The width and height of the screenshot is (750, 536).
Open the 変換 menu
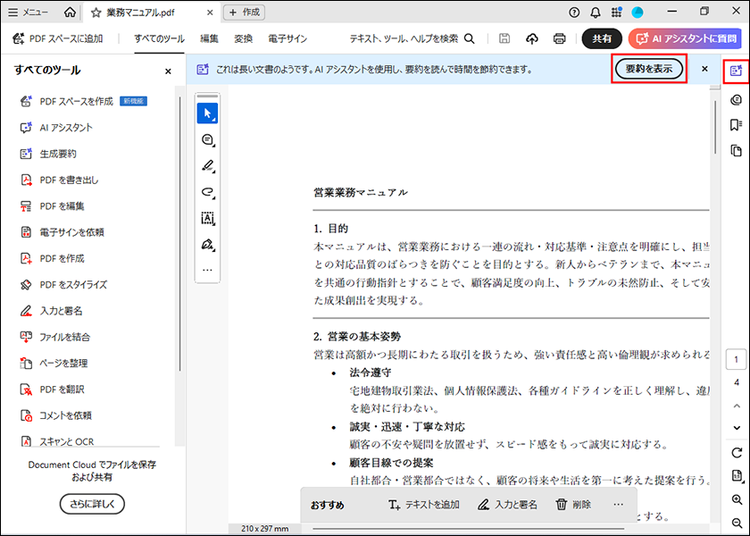pyautogui.click(x=243, y=39)
